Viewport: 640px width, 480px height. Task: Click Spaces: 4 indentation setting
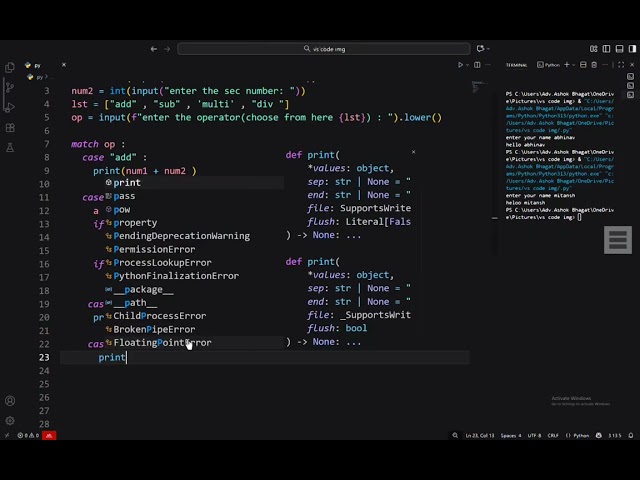tap(511, 436)
